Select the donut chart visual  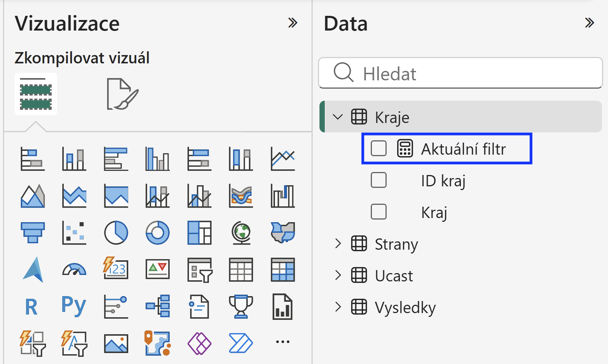(158, 233)
